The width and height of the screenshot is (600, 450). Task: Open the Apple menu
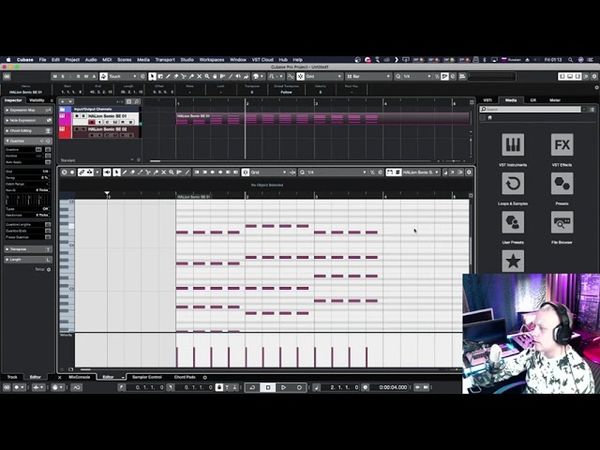8,60
